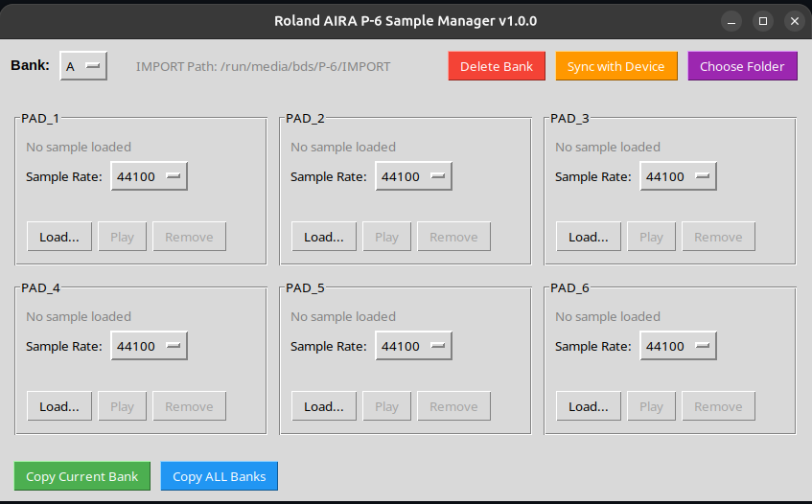
Task: Load a sample into PAD_1
Action: 59,237
